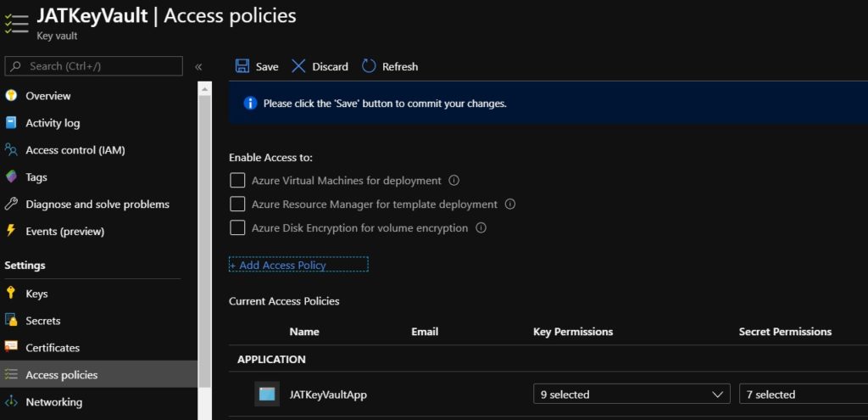The width and height of the screenshot is (868, 420).
Task: Click the Save button
Action: 257,66
